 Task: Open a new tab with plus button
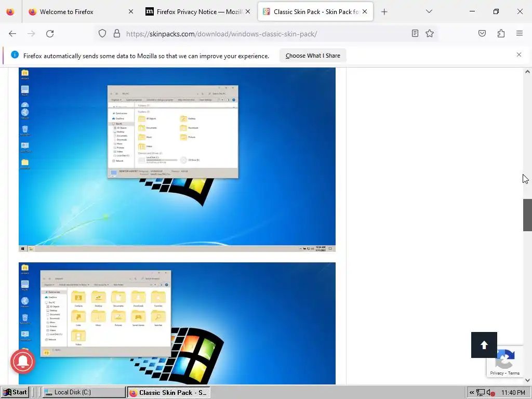click(x=384, y=12)
